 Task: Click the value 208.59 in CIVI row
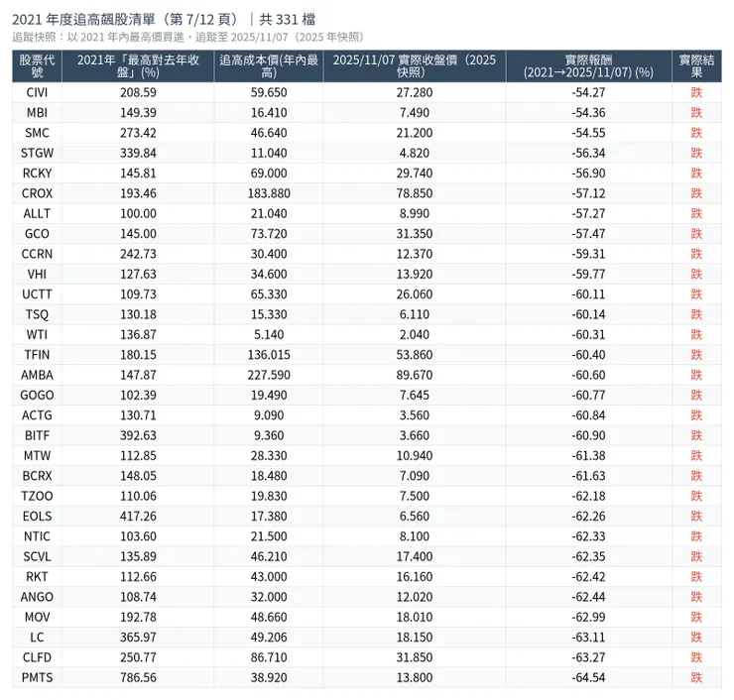click(x=138, y=92)
